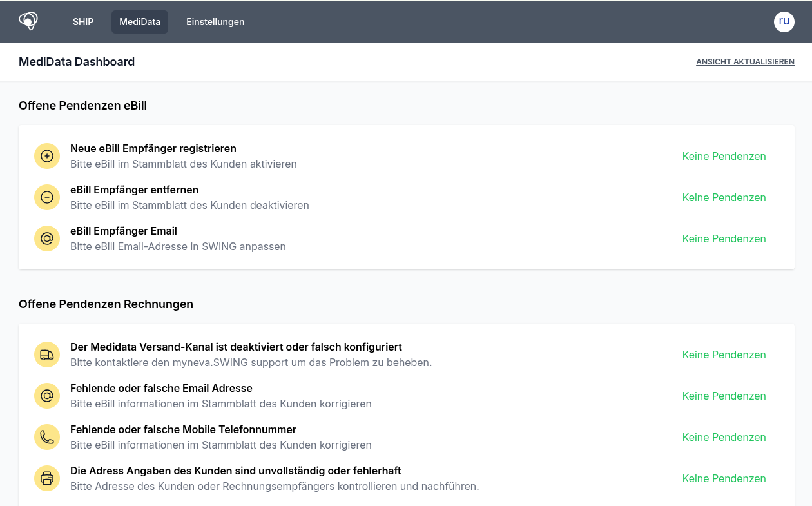Click the phone icon for Mobile Telefonnummer

point(47,437)
